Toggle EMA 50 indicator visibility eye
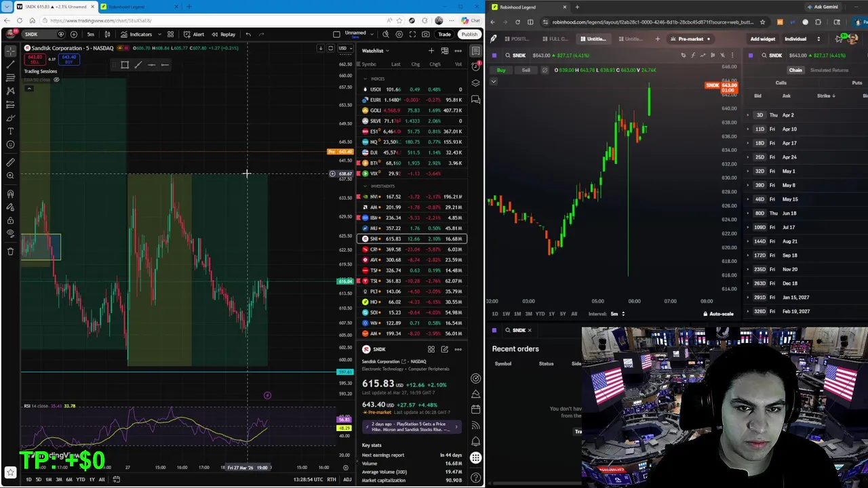 56,80
